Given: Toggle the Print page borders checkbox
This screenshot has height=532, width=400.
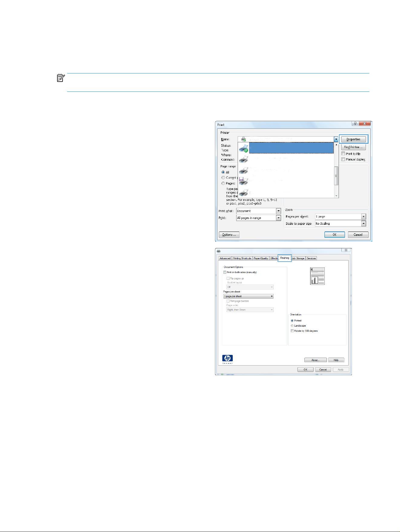Looking at the screenshot, I should click(x=228, y=301).
